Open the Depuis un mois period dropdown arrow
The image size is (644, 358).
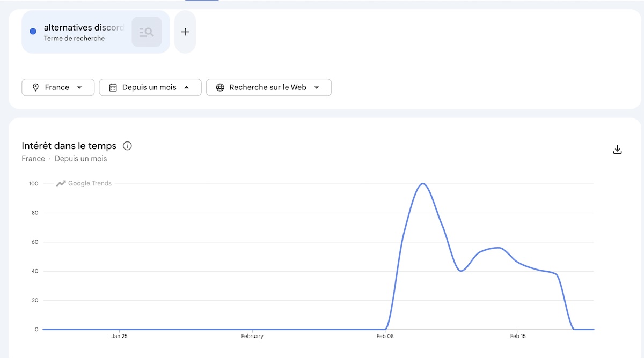tap(186, 87)
